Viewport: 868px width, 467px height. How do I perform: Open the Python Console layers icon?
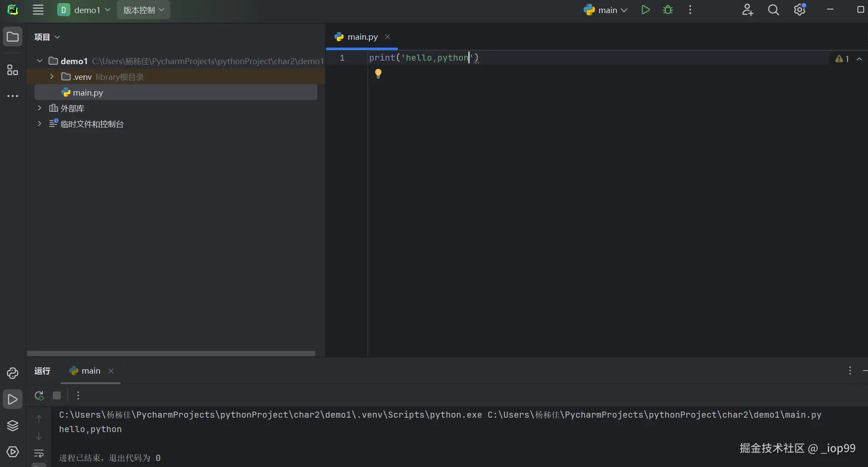[x=13, y=426]
